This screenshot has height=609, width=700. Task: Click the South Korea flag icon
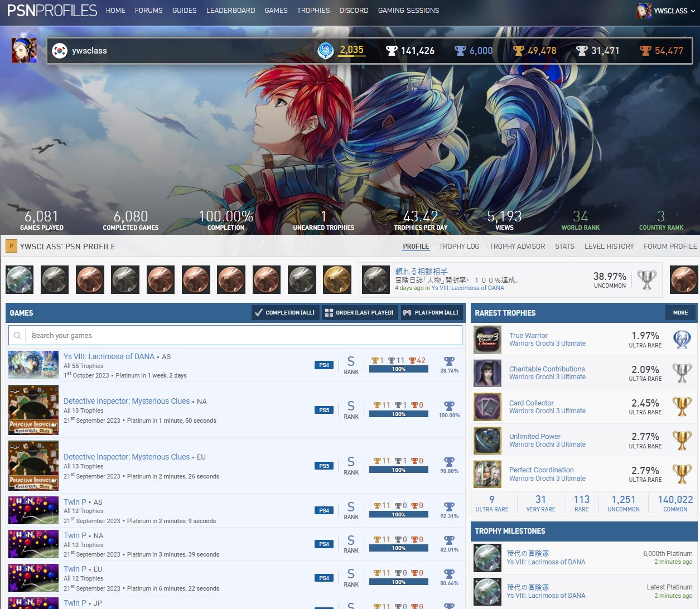[60, 51]
